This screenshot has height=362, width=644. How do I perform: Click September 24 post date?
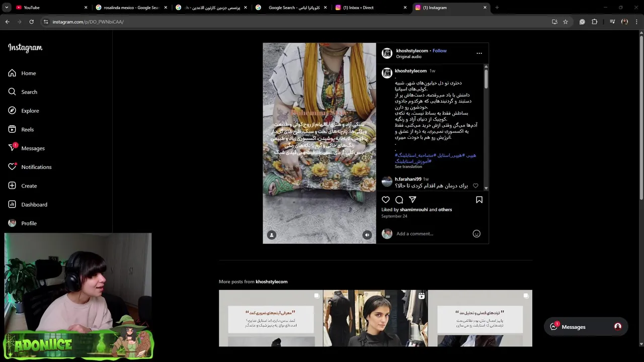tap(394, 216)
